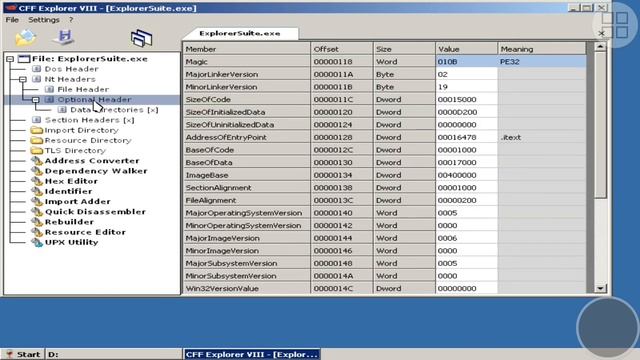Screen dimensions: 640x360
Task: Click the Quick Disassembler tool icon
Action: coord(37,211)
